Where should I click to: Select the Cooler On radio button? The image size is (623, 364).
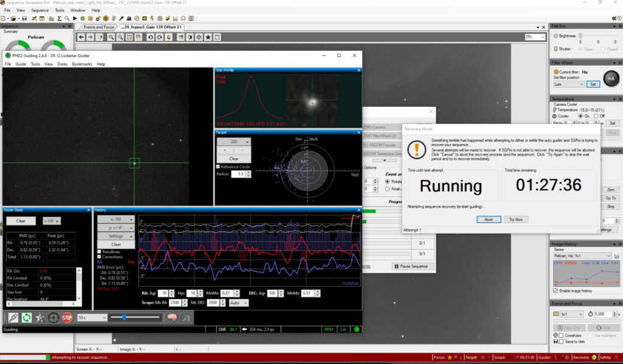pyautogui.click(x=580, y=116)
